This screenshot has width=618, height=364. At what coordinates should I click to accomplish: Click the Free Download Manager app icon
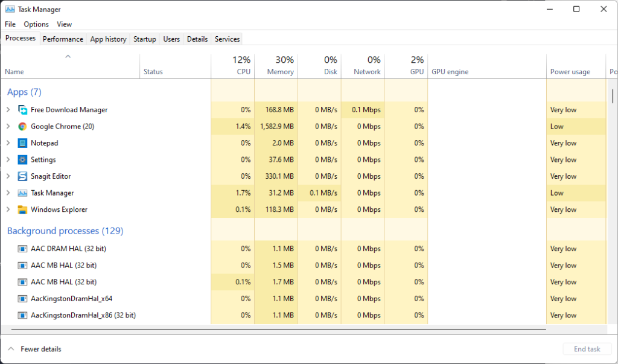[22, 110]
